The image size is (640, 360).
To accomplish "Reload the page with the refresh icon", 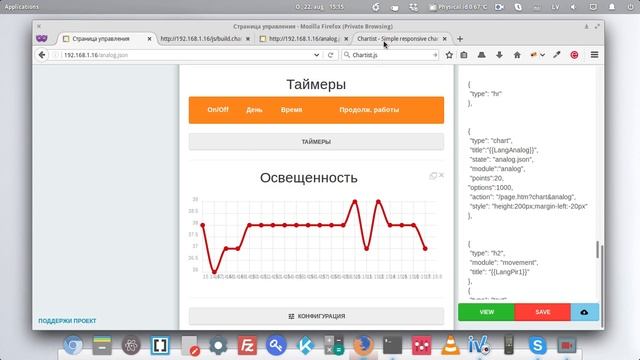I will pyautogui.click(x=331, y=55).
